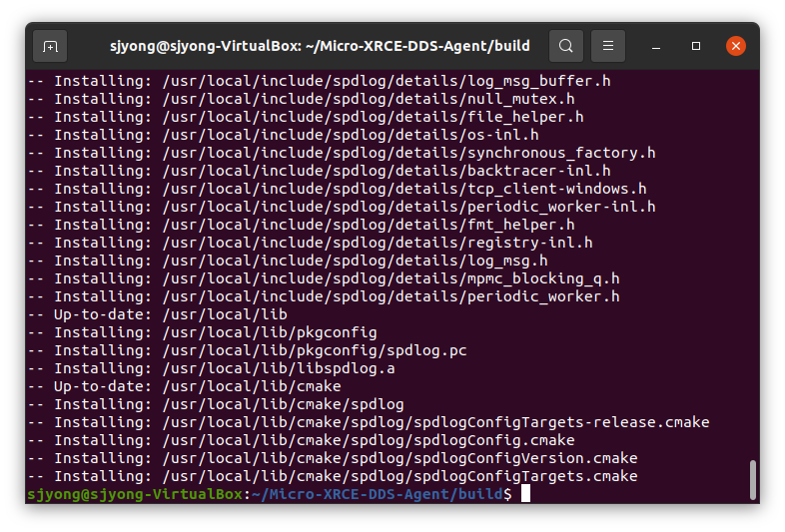The height and width of the screenshot is (532, 785).
Task: Click the details/periodic_worker.h line
Action: [x=324, y=297]
